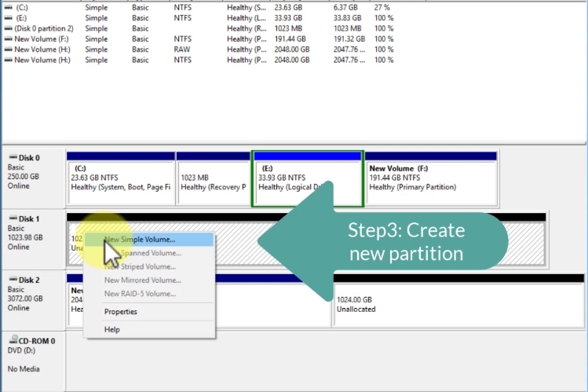Click the Disk 1 drive icon
This screenshot has width=588, height=392.
[x=11, y=217]
